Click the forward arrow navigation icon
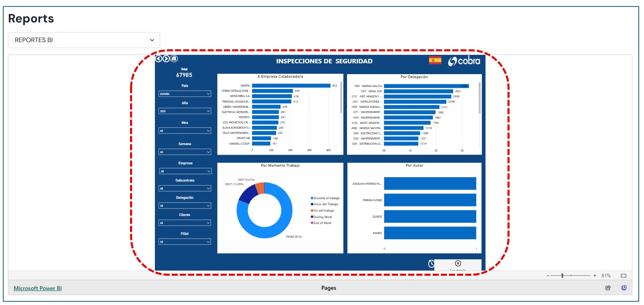 coord(166,59)
